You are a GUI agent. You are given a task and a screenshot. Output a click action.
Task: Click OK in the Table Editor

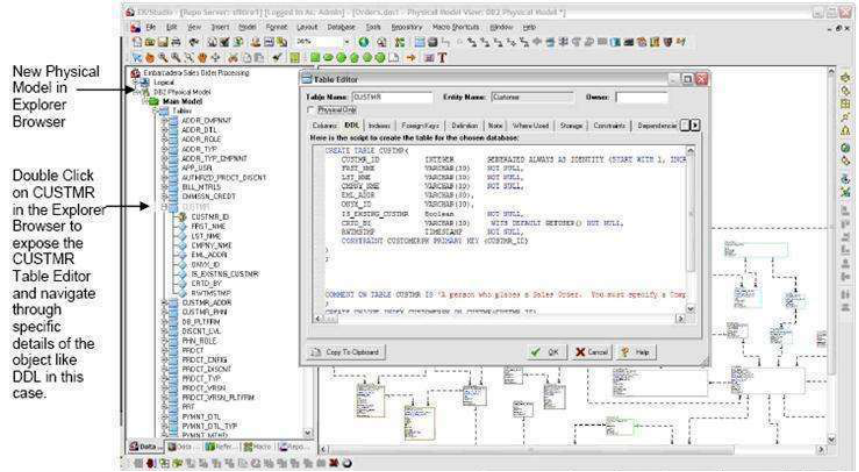(546, 352)
